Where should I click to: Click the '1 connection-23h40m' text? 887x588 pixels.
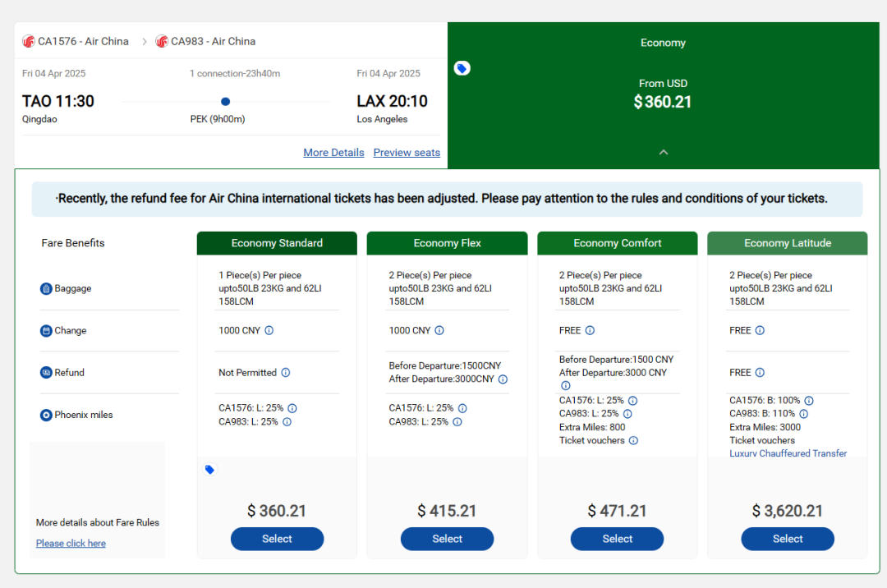(x=235, y=74)
